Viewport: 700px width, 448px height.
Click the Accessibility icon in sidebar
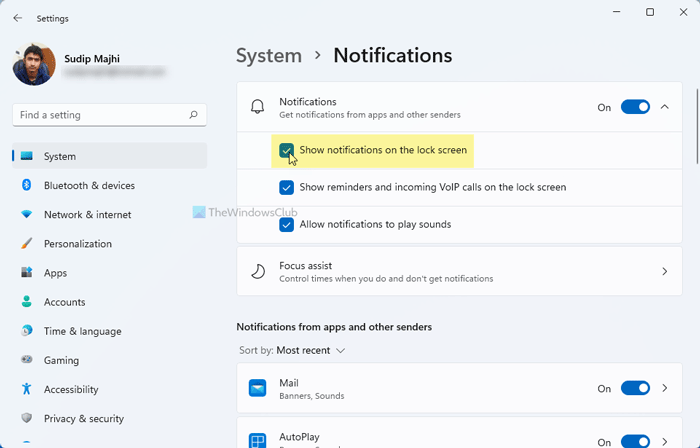26,389
